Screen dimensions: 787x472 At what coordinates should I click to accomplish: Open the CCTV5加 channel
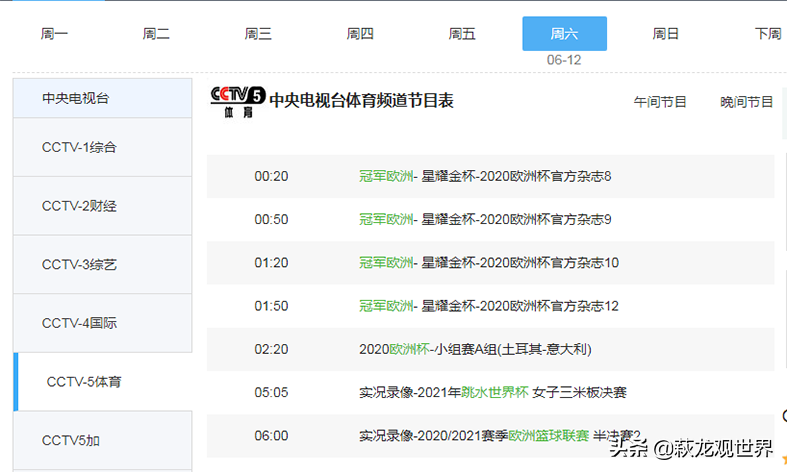point(102,440)
